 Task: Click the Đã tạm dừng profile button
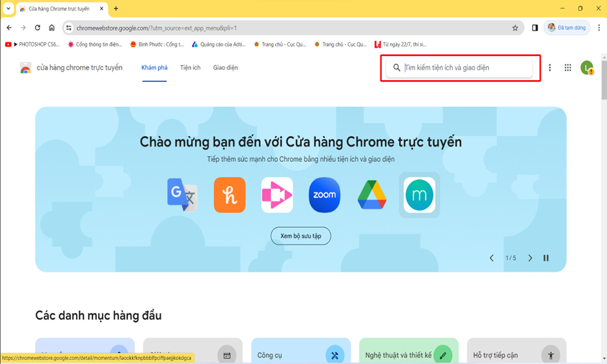point(567,28)
